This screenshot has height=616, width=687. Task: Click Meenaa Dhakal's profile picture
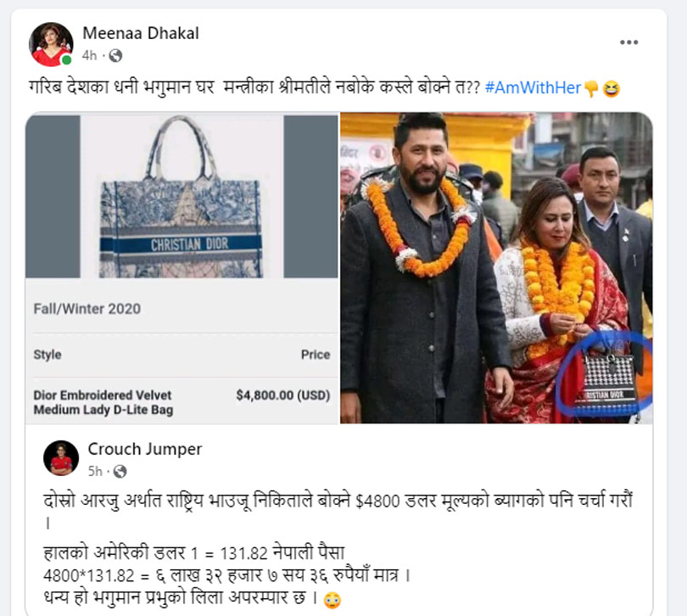(x=51, y=44)
